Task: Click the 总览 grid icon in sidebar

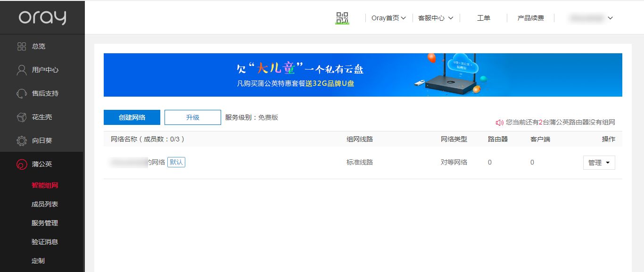Action: coord(22,46)
